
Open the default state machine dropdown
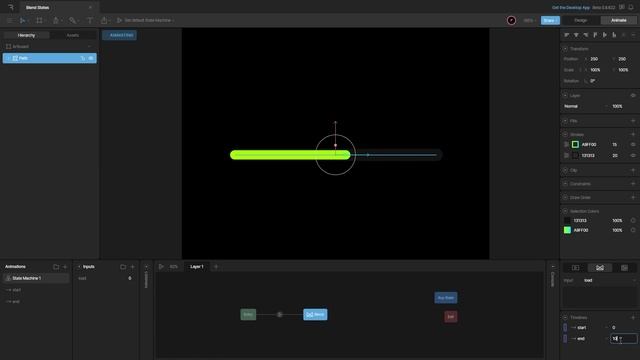pyautogui.click(x=146, y=20)
